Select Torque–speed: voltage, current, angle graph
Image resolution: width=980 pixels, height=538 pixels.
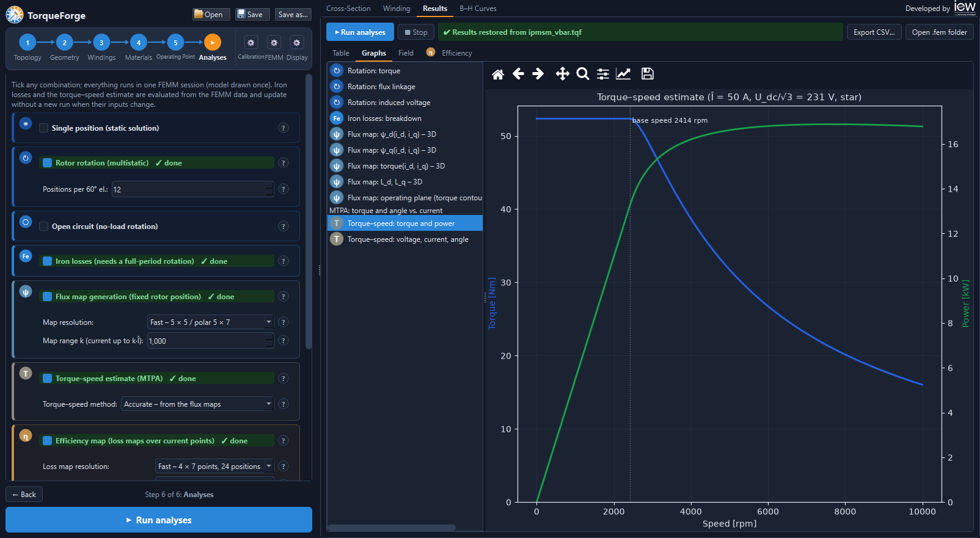click(x=405, y=239)
